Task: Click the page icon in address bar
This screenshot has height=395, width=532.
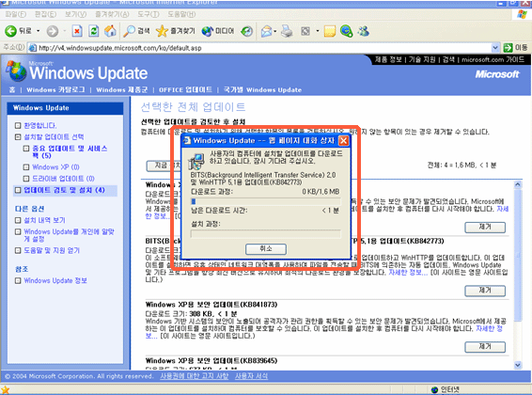Action: coord(33,48)
